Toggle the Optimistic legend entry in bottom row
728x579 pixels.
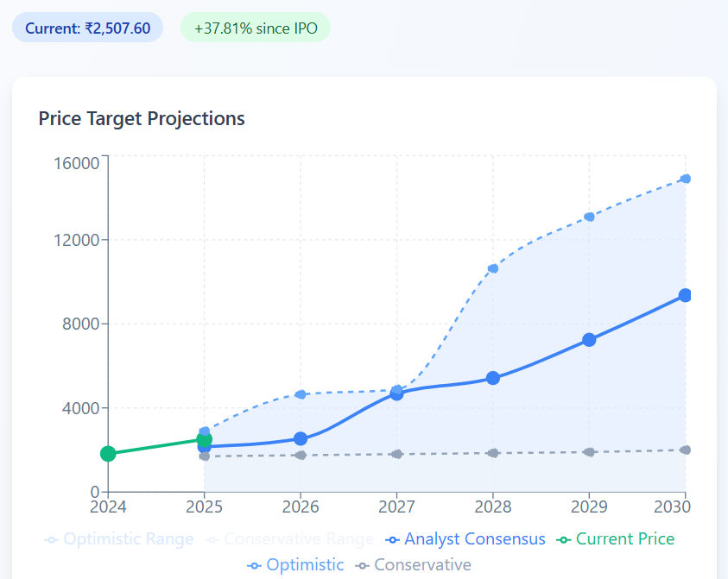[x=295, y=565]
